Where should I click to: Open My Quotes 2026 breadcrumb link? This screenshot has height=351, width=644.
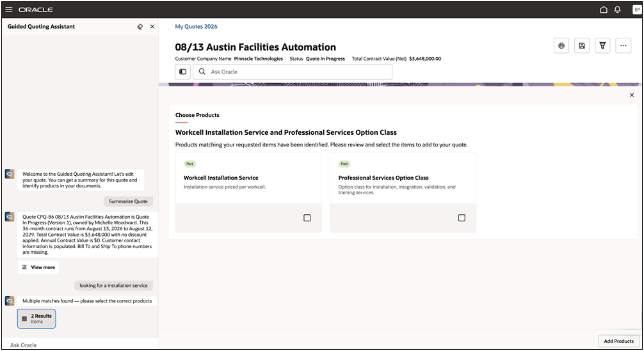[x=197, y=27]
